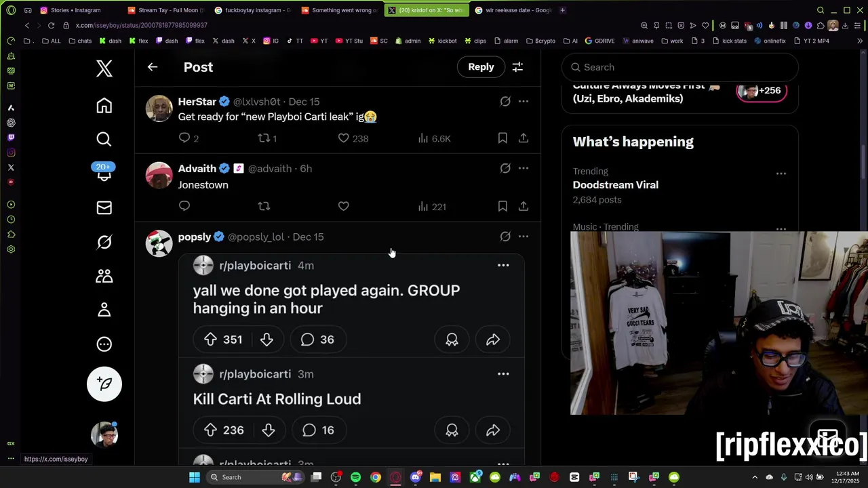Open Windows Start menu
Viewport: 868px width, 488px height.
pyautogui.click(x=195, y=477)
